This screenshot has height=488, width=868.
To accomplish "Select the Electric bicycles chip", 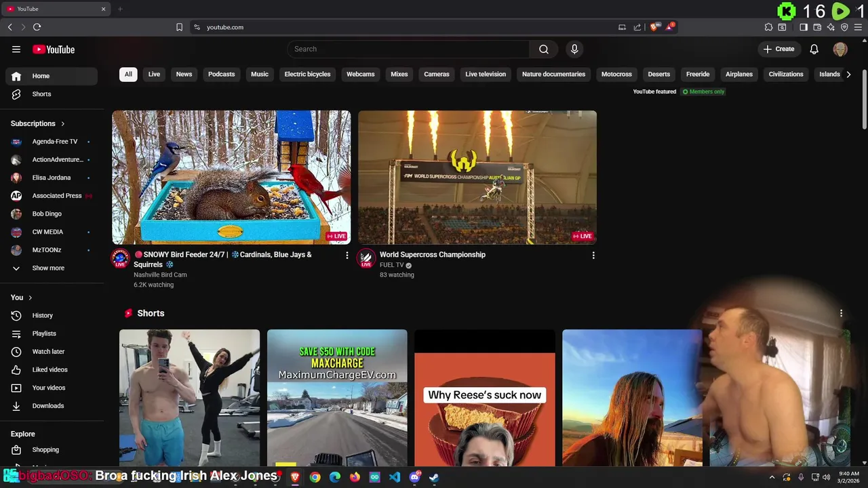I will pyautogui.click(x=307, y=75).
